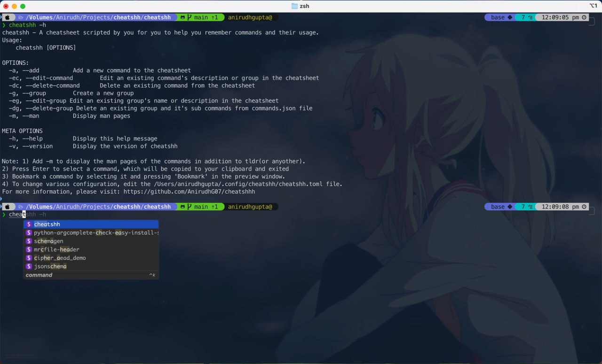Click the typed "cheat" text at the prompt
This screenshot has width=602, height=364.
point(16,215)
